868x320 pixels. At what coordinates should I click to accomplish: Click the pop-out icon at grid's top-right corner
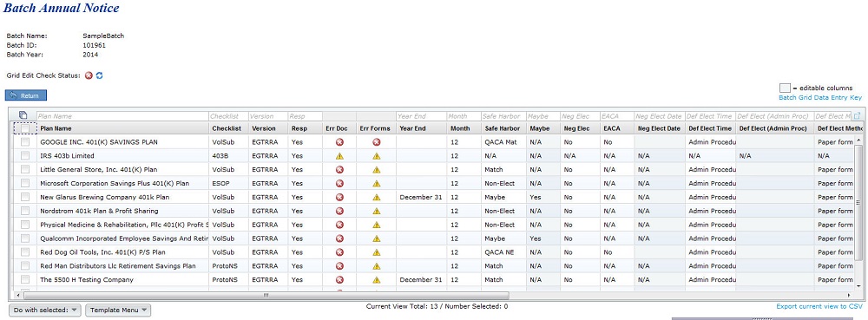(857, 116)
